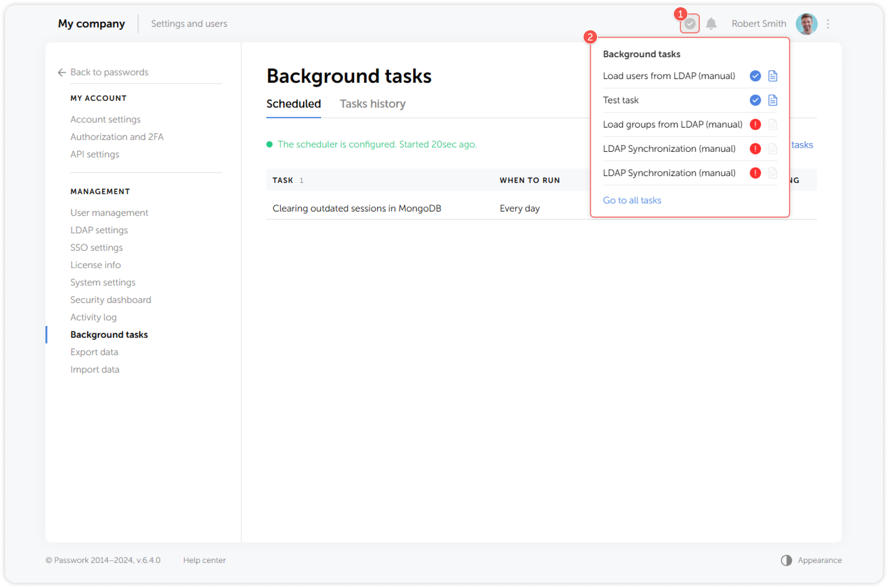The height and width of the screenshot is (588, 888).
Task: Open the Help center
Action: [x=204, y=560]
